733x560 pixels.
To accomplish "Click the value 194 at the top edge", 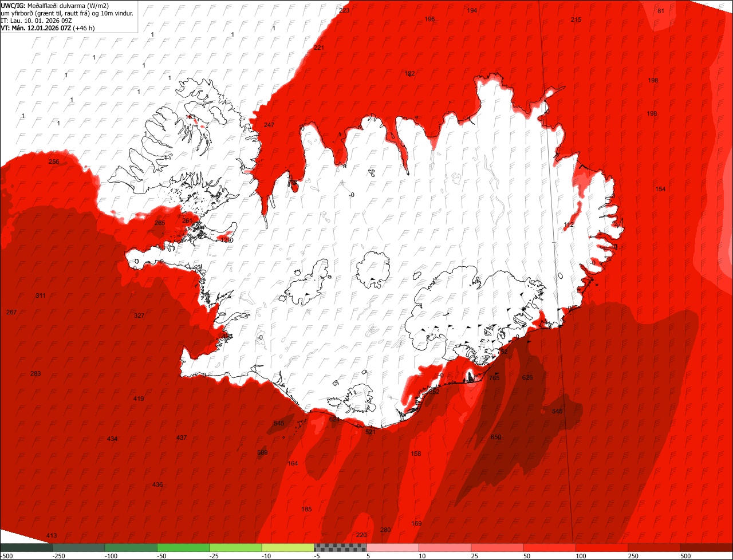I will click(x=472, y=11).
